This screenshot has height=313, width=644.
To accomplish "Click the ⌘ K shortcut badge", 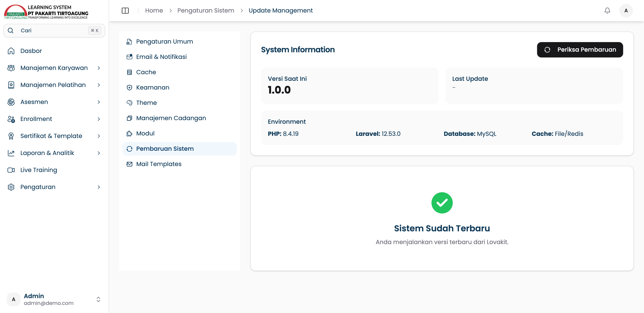I will 95,30.
